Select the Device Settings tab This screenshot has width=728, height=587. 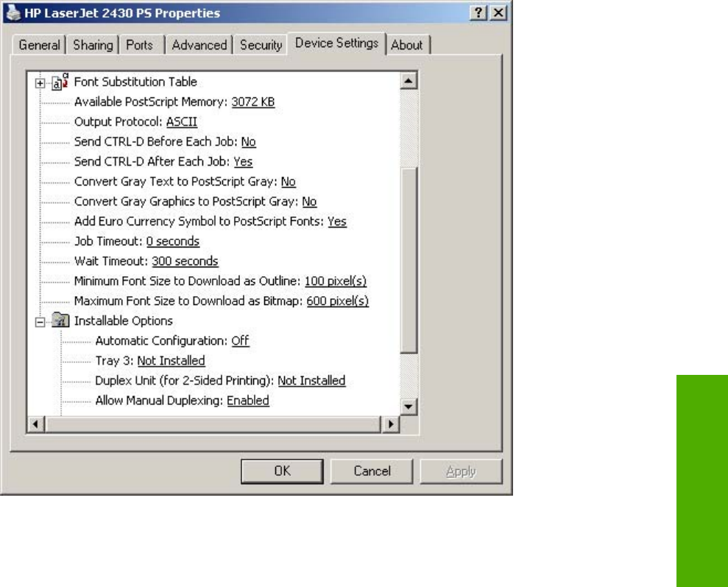336,43
